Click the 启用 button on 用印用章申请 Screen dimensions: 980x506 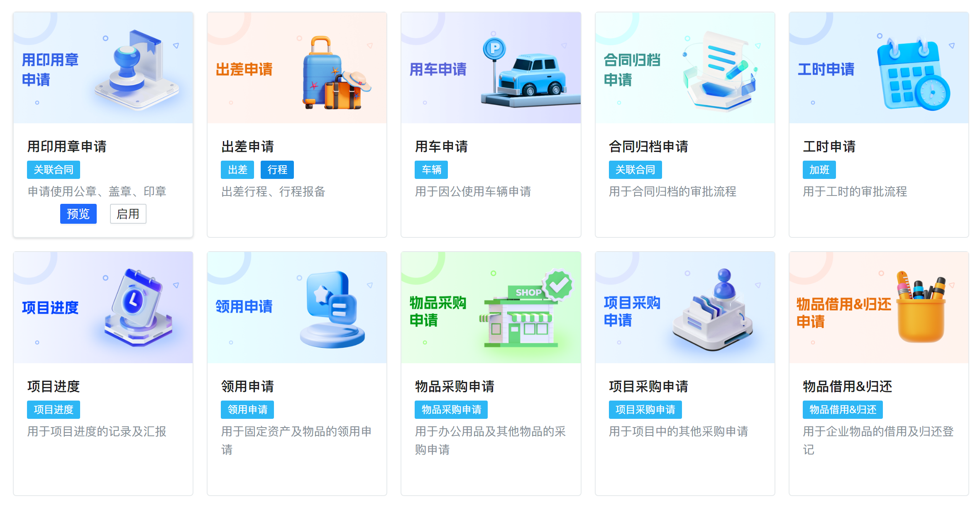(x=128, y=214)
